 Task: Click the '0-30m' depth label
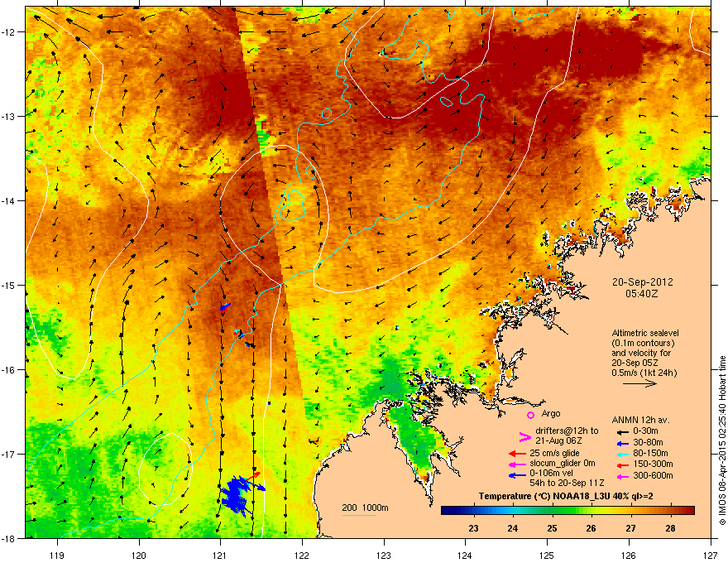[x=645, y=431]
